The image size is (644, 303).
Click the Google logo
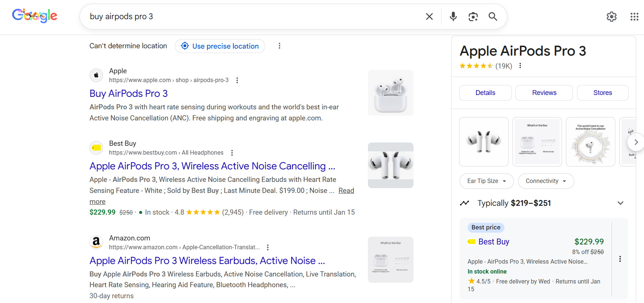(35, 16)
